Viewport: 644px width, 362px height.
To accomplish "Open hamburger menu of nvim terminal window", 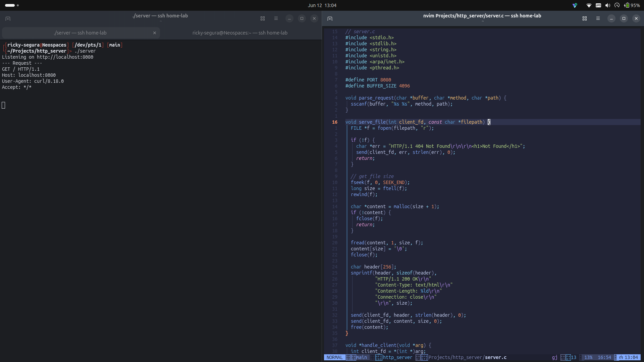I will click(x=598, y=18).
